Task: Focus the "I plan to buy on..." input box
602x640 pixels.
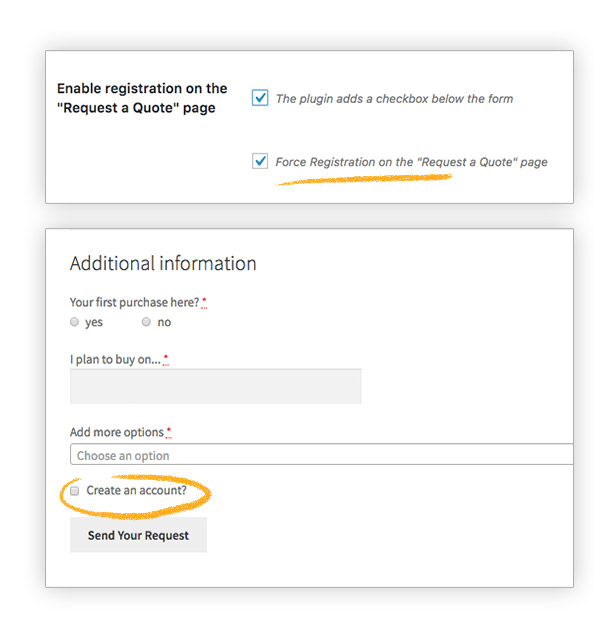Action: click(x=215, y=386)
